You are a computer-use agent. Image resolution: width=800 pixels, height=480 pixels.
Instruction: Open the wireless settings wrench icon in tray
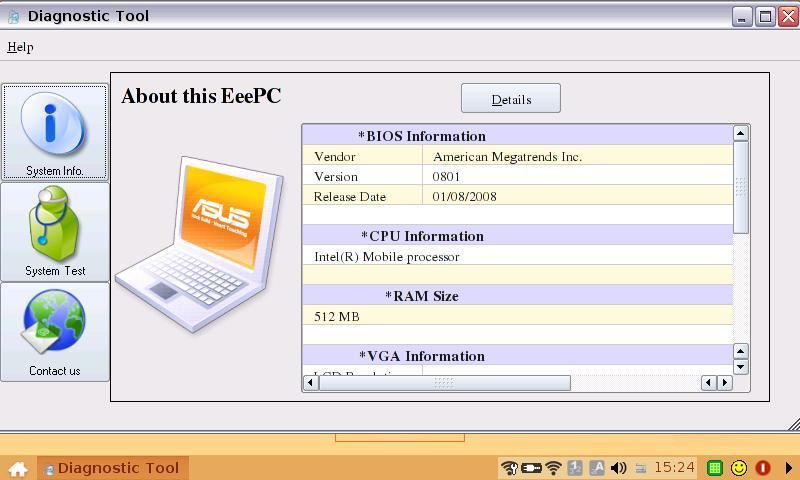tap(509, 468)
